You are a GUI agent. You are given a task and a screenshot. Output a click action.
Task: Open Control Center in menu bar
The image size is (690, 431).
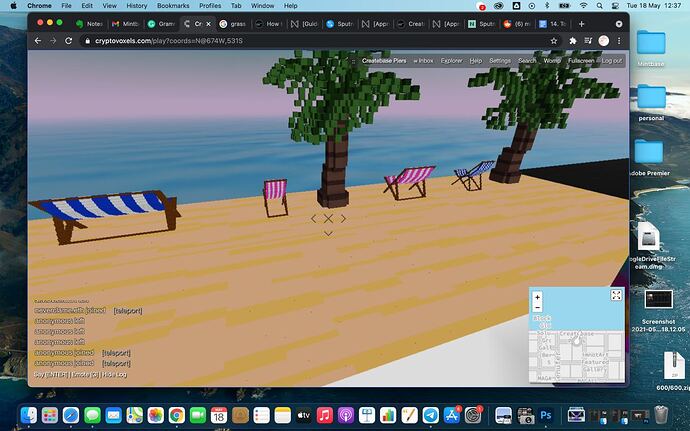(615, 6)
